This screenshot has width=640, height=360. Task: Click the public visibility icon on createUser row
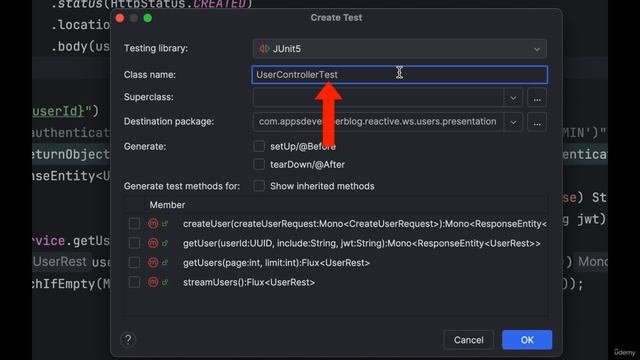click(165, 223)
